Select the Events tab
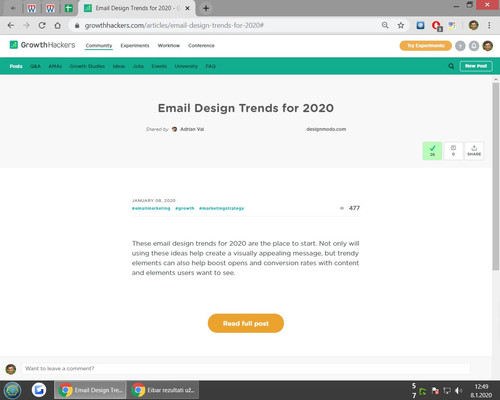 coord(159,66)
